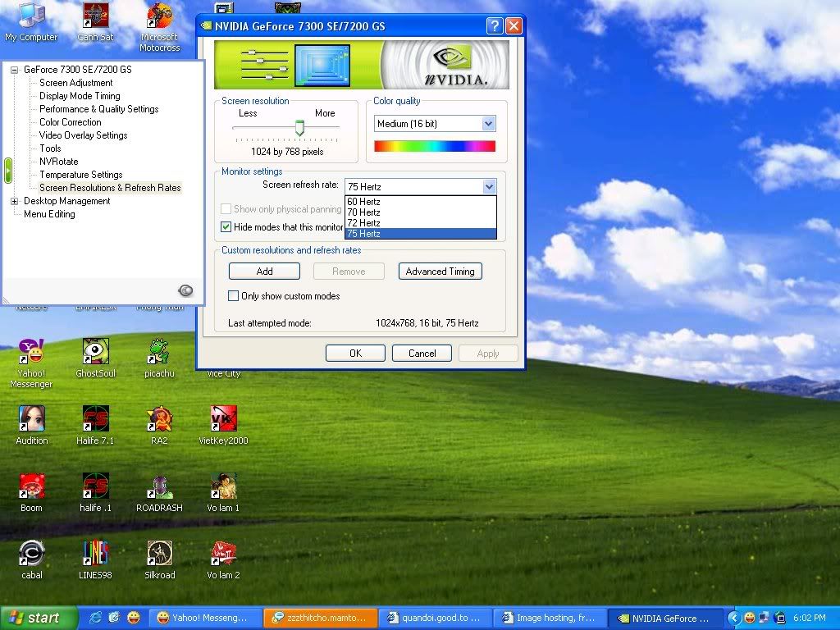Image resolution: width=840 pixels, height=630 pixels.
Task: Uncheck Hide modes that this monitor checkbox
Action: point(226,226)
